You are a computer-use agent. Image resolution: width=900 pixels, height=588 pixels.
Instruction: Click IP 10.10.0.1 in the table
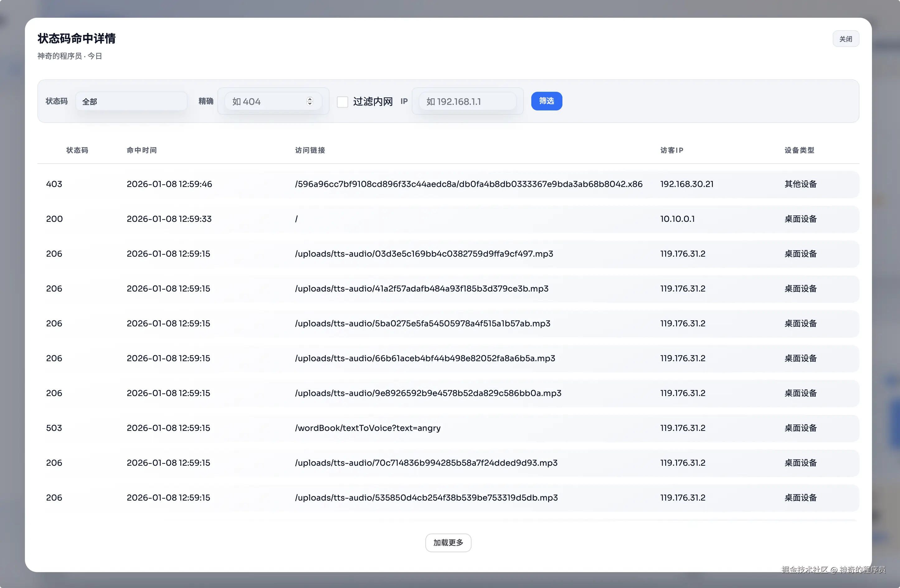click(677, 219)
